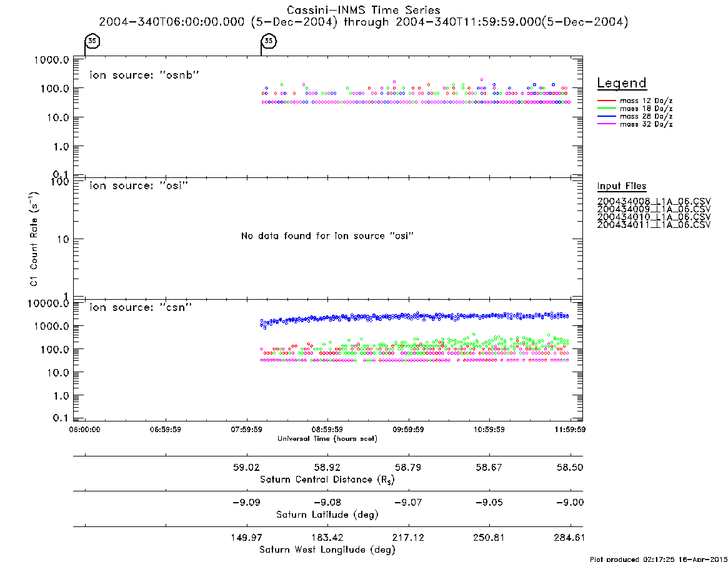Click the 'Input Files' heading
This screenshot has height=562, width=728.
622,186
